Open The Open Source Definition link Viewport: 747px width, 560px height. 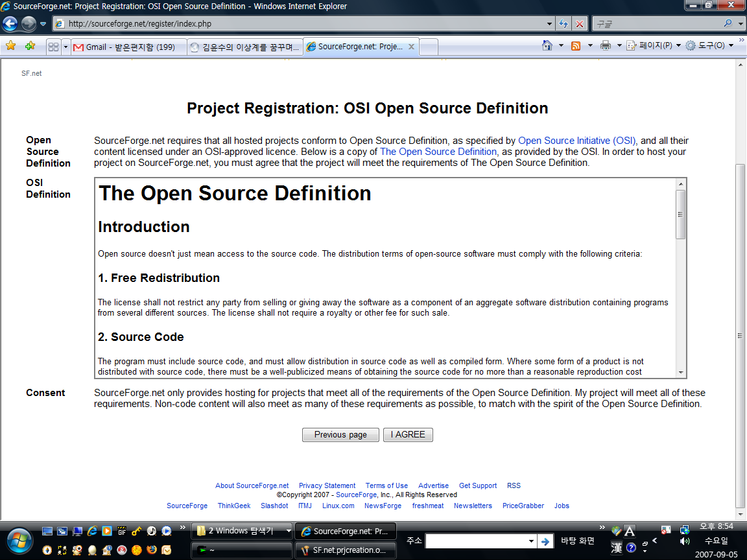tap(438, 152)
